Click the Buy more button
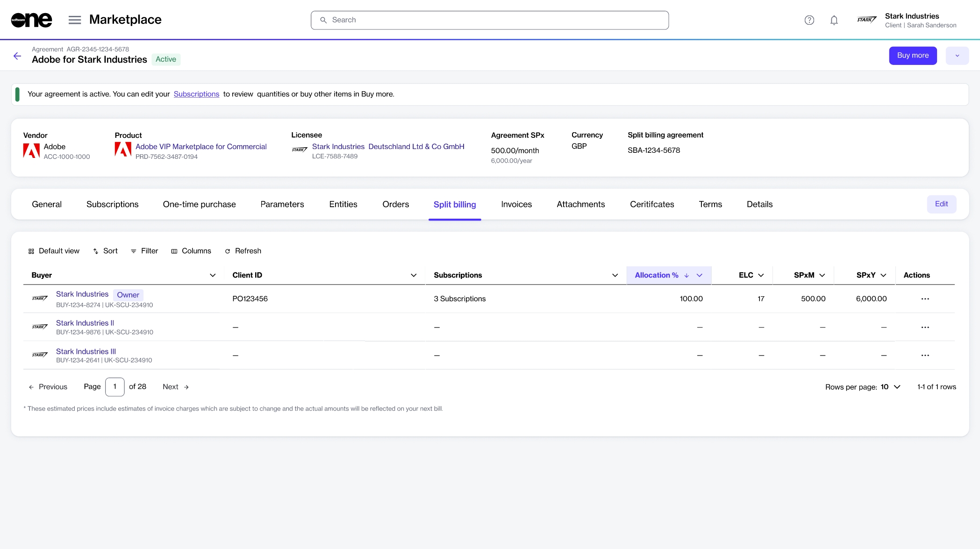This screenshot has height=549, width=980. pyautogui.click(x=912, y=56)
